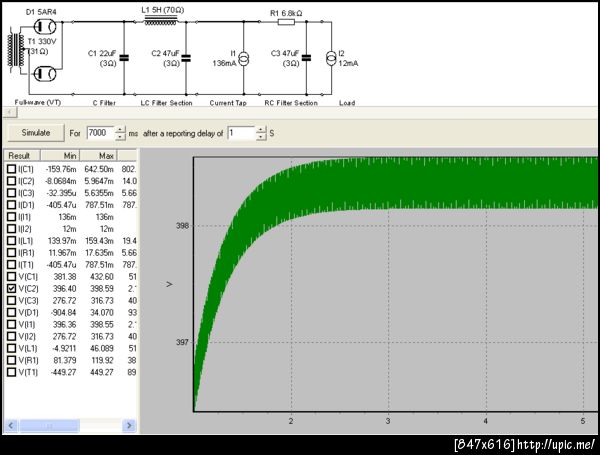Image resolution: width=600 pixels, height=455 pixels.
Task: Enable the I(C3) result checkbox
Action: pos(11,193)
